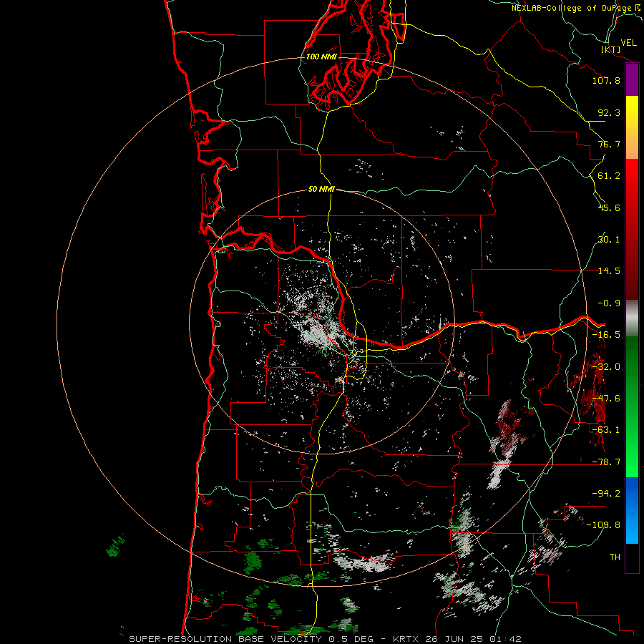Click the 100 NMI range ring label
Screen dimensions: 644x644
pyautogui.click(x=321, y=57)
